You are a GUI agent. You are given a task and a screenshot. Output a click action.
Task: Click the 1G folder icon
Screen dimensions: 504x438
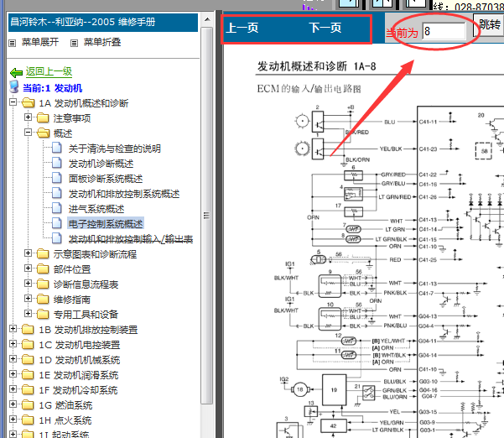(29, 405)
